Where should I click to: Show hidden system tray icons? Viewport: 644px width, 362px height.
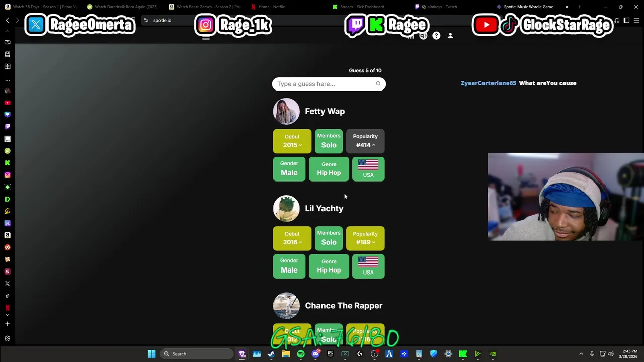point(581,354)
